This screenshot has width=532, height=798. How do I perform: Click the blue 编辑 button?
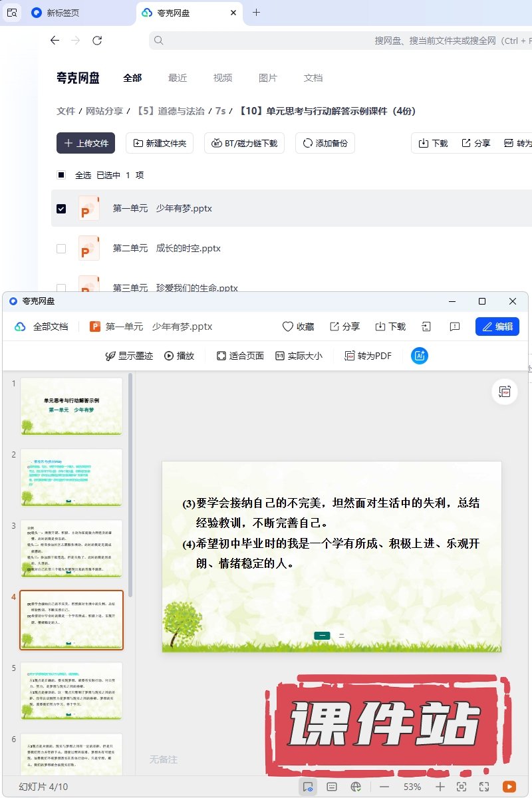click(497, 327)
